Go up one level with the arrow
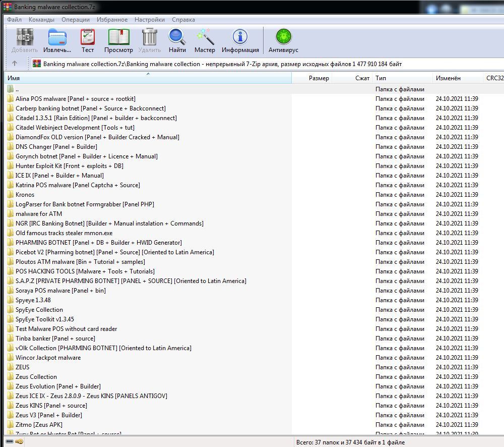Viewport: 504px width, 447px height. coord(15,64)
